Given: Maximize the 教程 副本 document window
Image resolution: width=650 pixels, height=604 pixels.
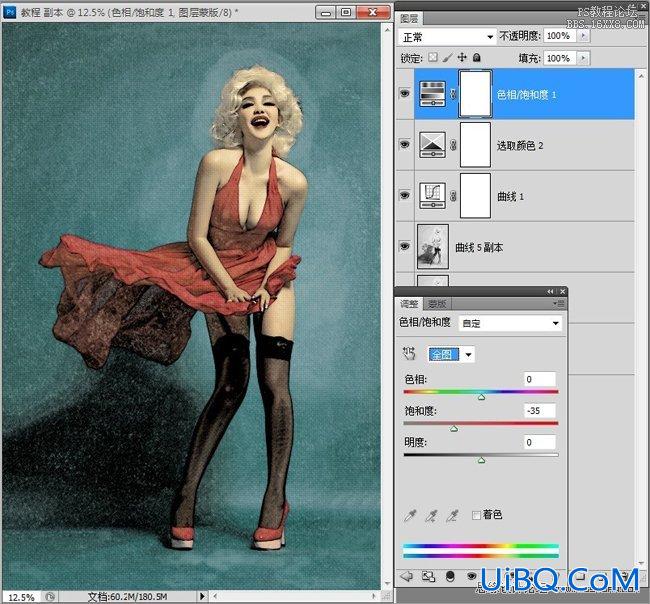Looking at the screenshot, I should click(346, 12).
